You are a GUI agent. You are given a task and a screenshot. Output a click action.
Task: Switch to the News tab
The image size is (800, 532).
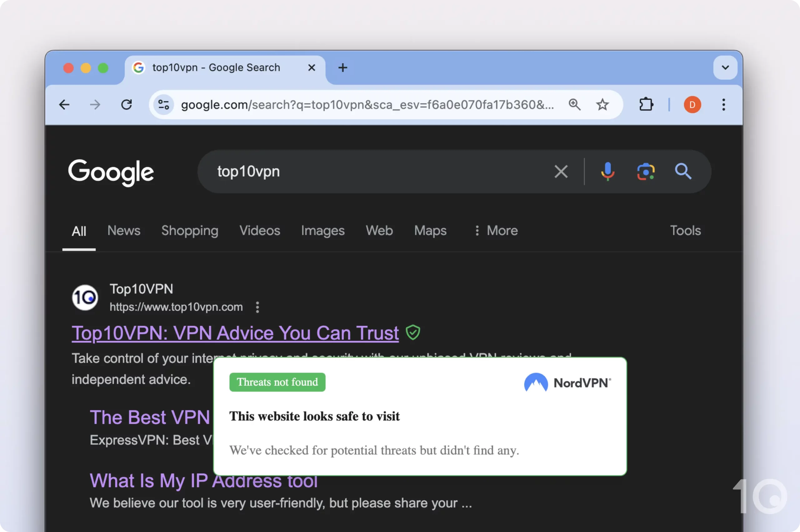point(124,231)
